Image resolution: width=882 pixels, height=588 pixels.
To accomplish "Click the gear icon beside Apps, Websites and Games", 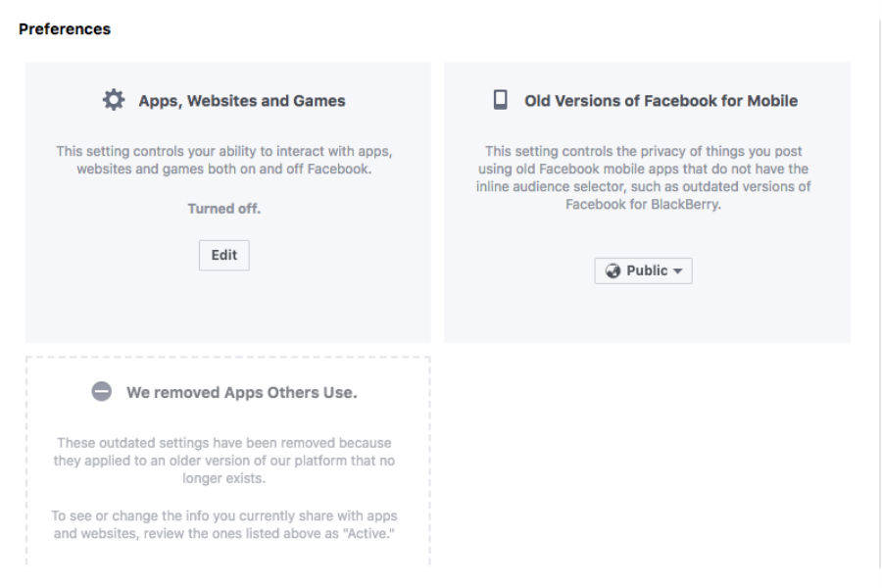I will (x=114, y=100).
